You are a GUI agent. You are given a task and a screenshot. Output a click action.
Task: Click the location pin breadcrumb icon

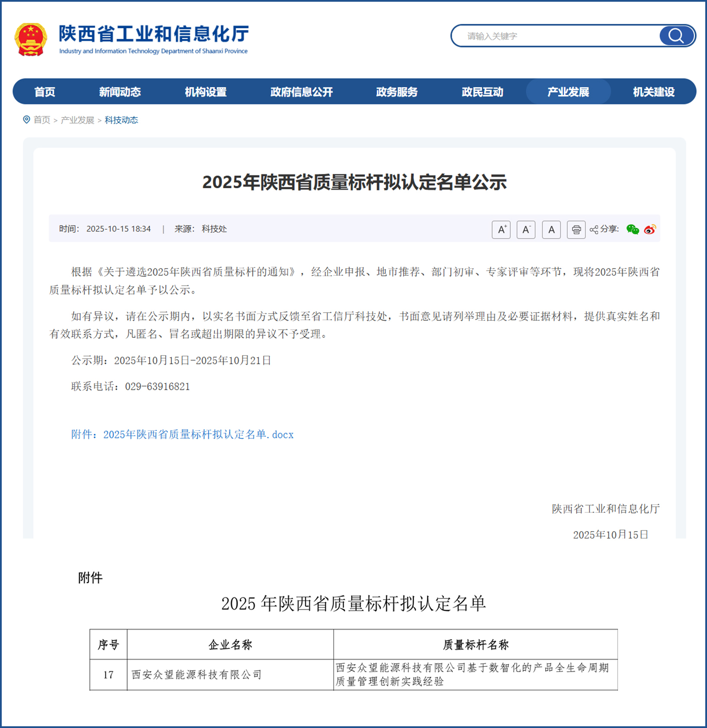[x=26, y=120]
